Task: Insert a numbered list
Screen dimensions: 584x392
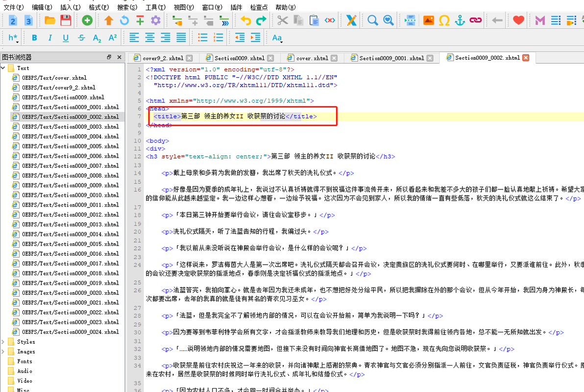Action: click(218, 38)
